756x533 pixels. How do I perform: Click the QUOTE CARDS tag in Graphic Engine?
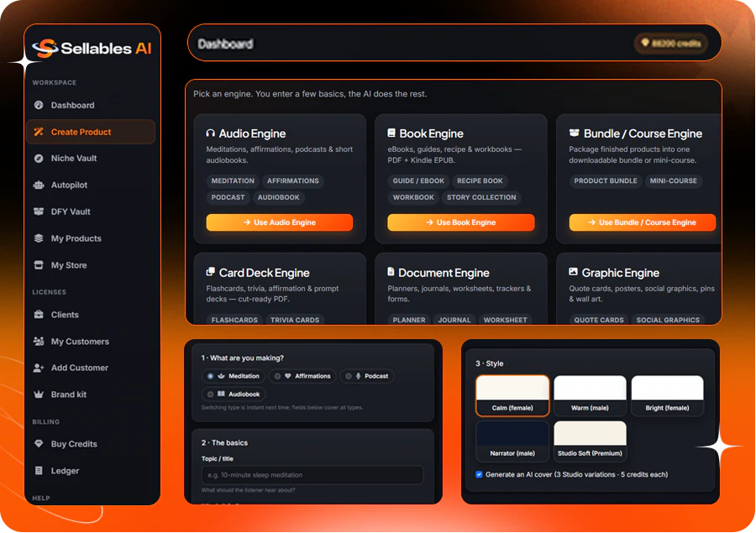[x=599, y=320]
